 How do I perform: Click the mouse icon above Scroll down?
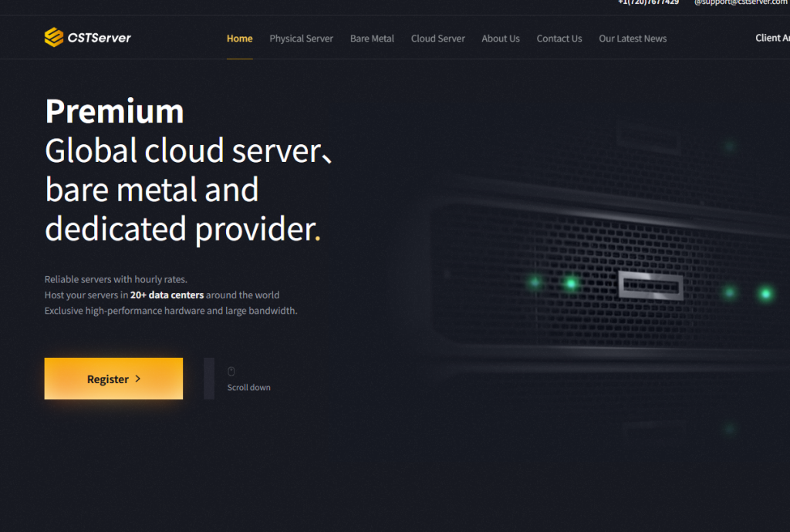[x=231, y=372]
